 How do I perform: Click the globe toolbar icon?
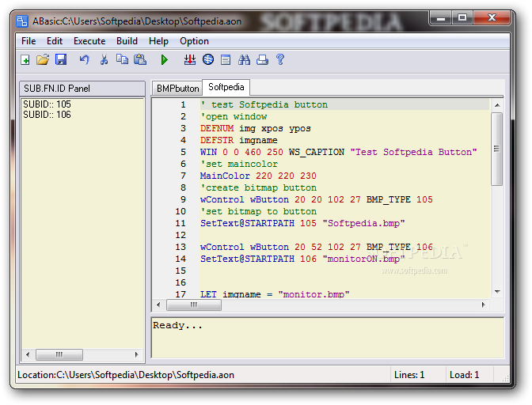click(208, 59)
